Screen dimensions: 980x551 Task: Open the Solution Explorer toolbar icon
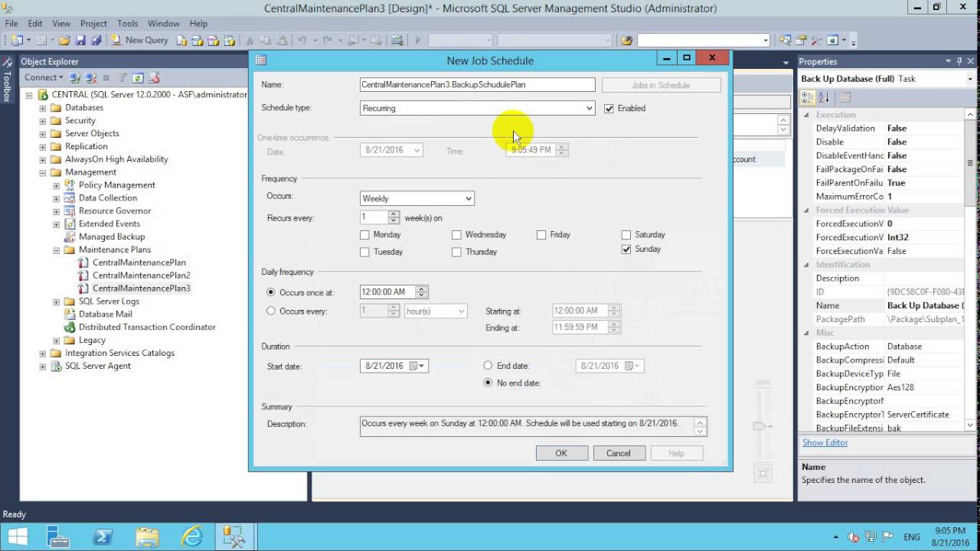pos(785,41)
